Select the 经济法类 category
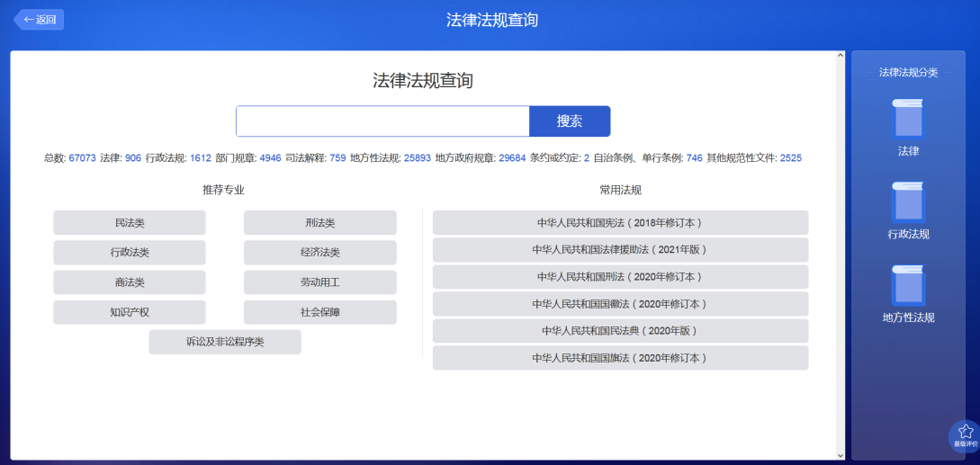The image size is (980, 465). (320, 253)
